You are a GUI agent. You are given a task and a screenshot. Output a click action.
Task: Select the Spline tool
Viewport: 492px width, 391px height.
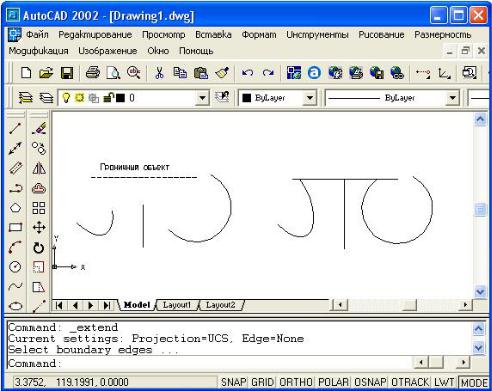point(15,286)
